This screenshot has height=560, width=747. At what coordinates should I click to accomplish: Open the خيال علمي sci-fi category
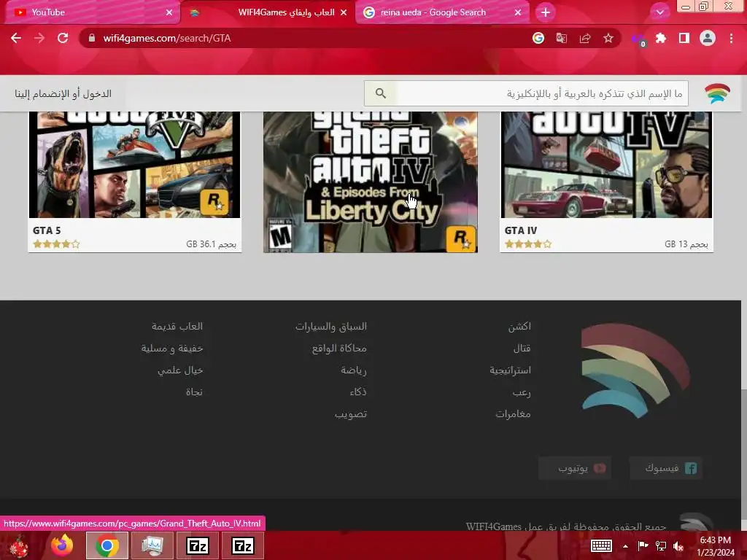[180, 370]
